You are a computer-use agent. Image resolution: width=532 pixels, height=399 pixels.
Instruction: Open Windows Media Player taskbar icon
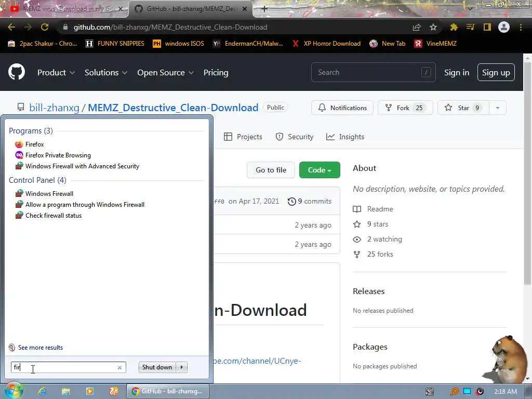tap(89, 391)
